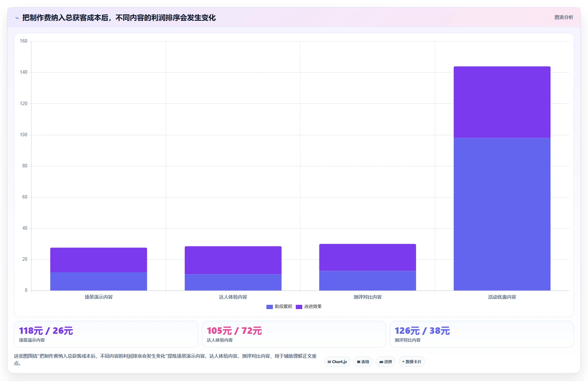Click the blue segment of 测评对比内容 bar
The height and width of the screenshot is (381, 588).
point(367,281)
